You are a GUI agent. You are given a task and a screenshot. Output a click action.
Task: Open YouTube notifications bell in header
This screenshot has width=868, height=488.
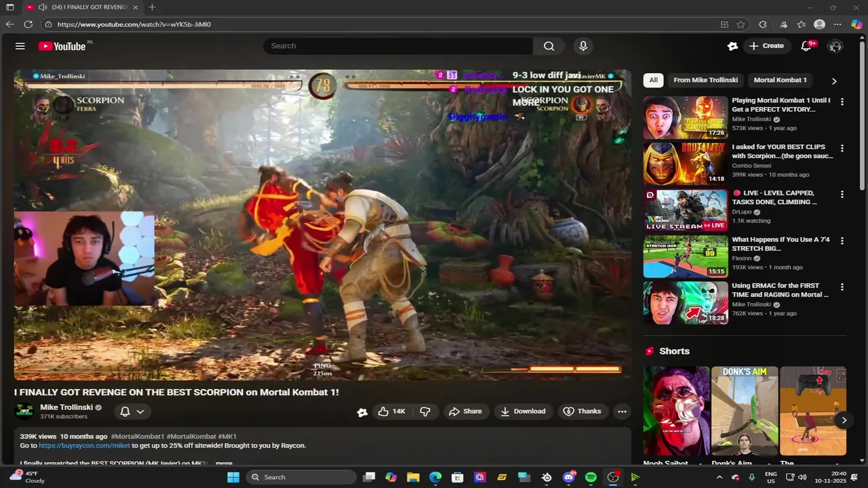[x=806, y=46]
